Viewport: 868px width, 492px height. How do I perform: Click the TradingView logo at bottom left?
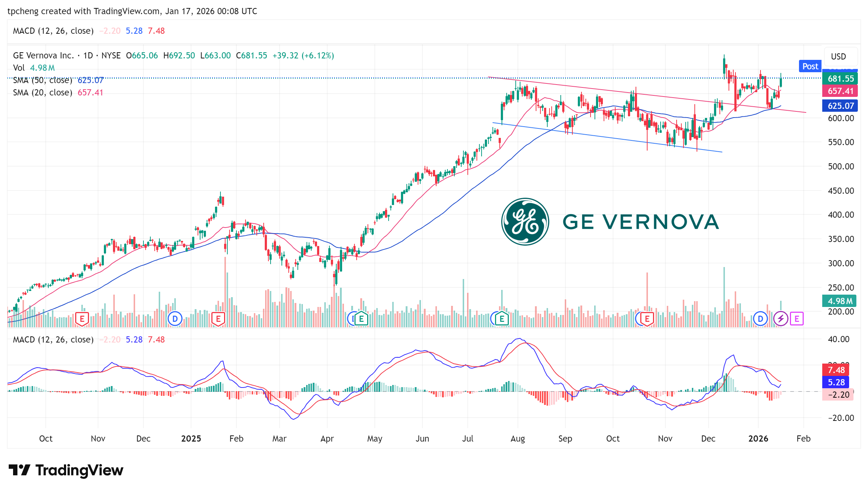point(66,470)
